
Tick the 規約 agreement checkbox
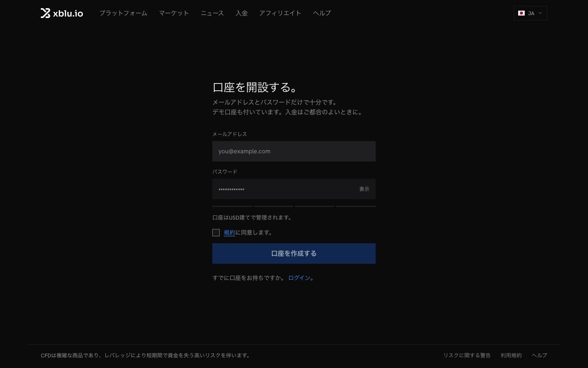click(216, 233)
